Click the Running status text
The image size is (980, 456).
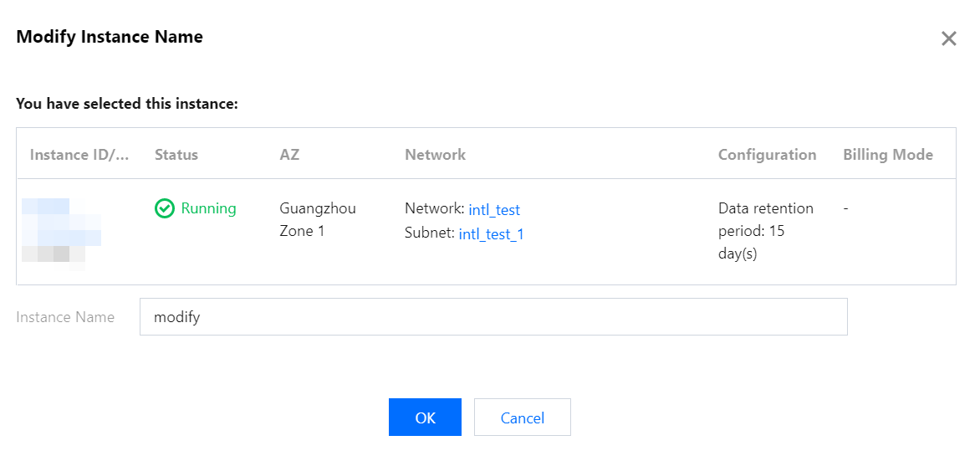coord(208,209)
